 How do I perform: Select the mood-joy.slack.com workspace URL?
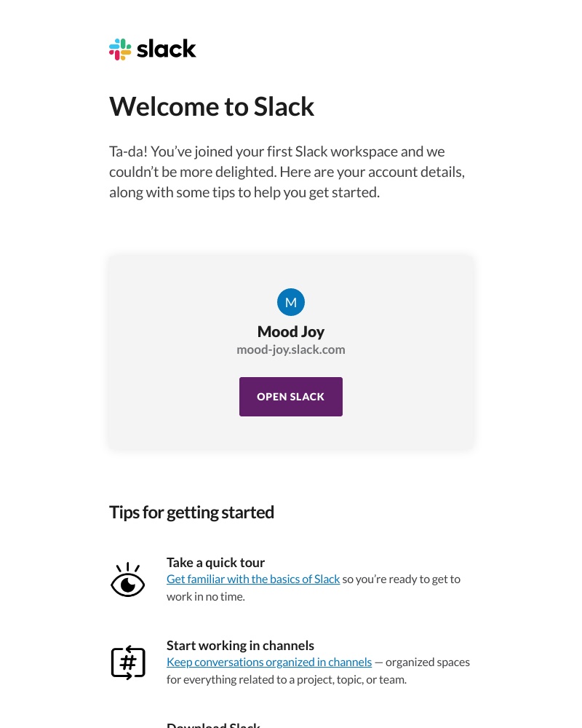point(291,349)
